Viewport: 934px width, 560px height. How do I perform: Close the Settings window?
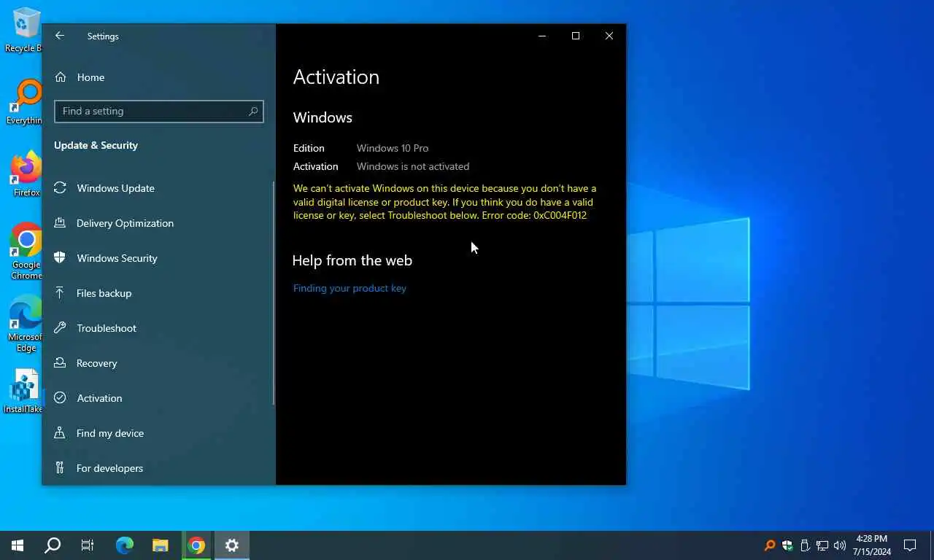point(609,36)
